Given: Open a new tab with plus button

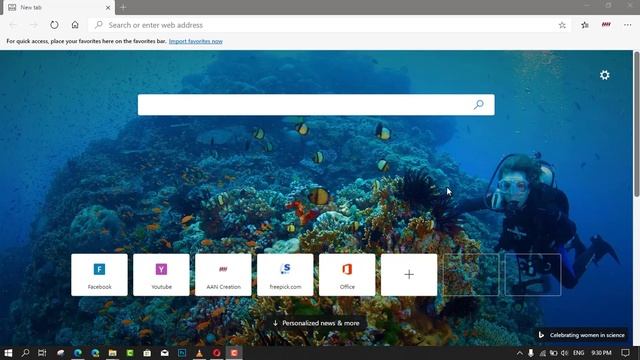Looking at the screenshot, I should coord(123,7).
